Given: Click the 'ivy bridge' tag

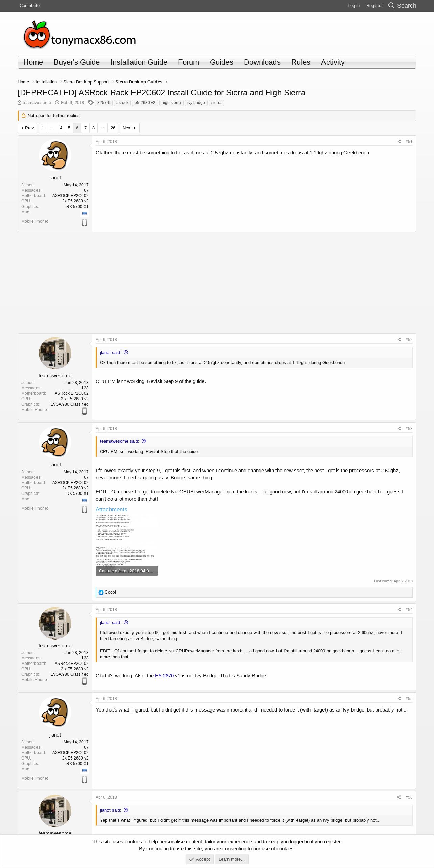Looking at the screenshot, I should (196, 103).
